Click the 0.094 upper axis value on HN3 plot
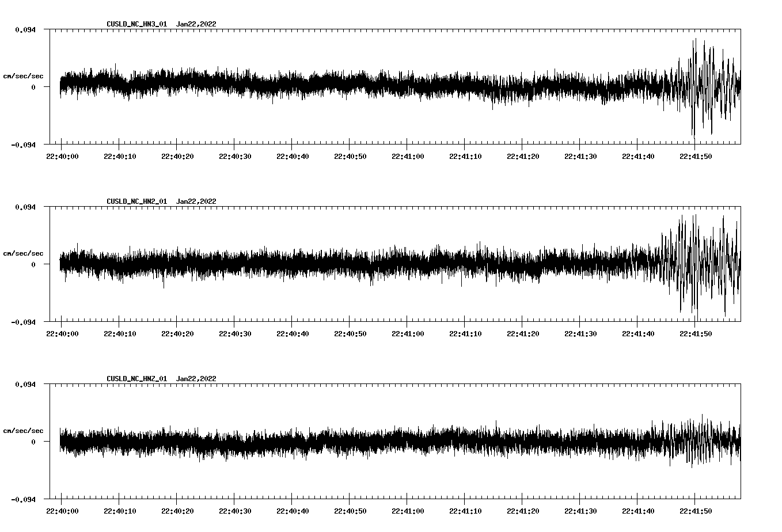This screenshot has height=532, width=782. 25,29
